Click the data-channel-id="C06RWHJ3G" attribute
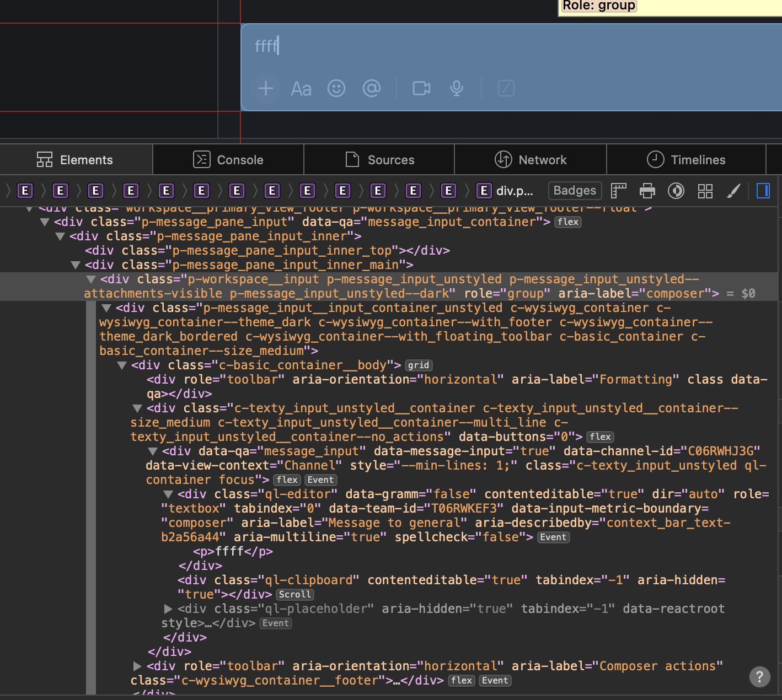The width and height of the screenshot is (782, 700). 662,451
